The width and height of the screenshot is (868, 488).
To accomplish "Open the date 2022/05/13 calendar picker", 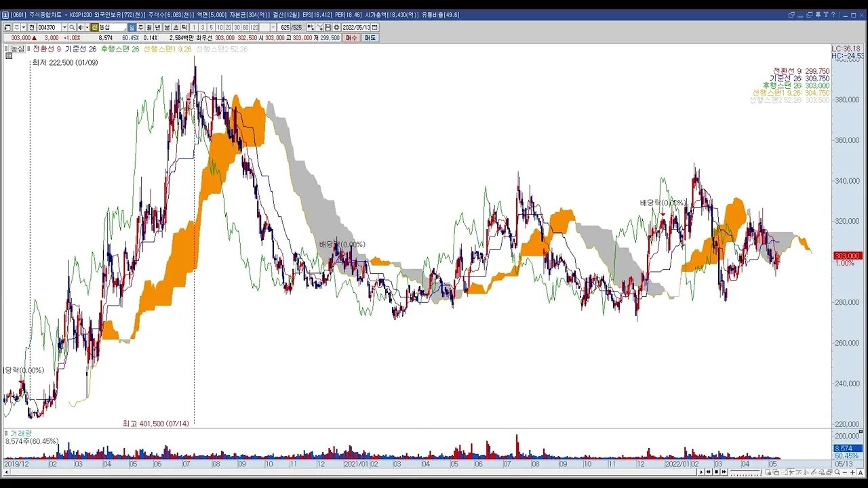I will [x=375, y=28].
